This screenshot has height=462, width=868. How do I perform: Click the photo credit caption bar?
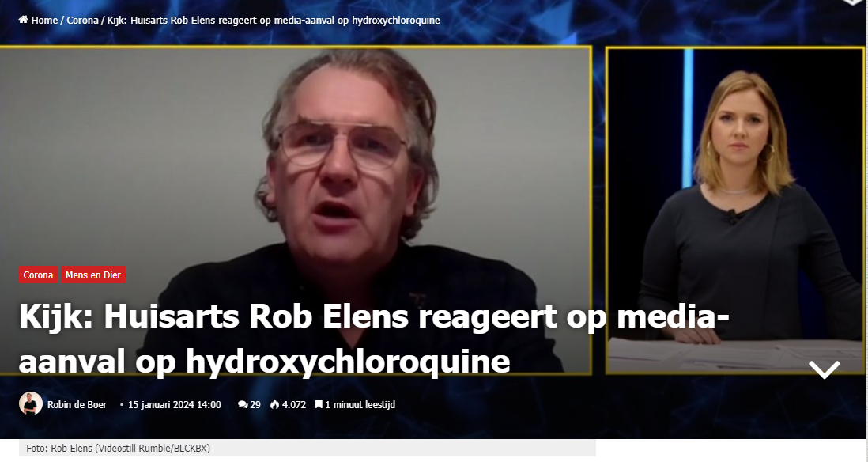pos(308,448)
